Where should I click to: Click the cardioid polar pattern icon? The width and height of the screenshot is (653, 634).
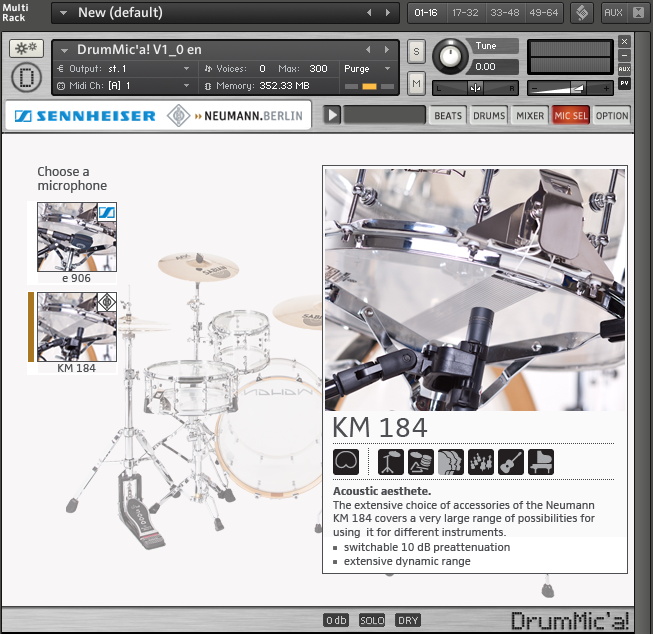click(346, 462)
